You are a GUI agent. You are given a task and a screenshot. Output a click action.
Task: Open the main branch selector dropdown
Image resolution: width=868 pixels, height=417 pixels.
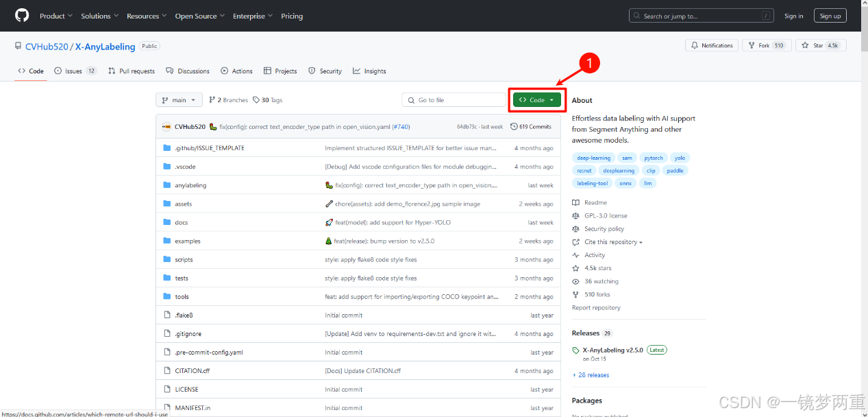(179, 100)
